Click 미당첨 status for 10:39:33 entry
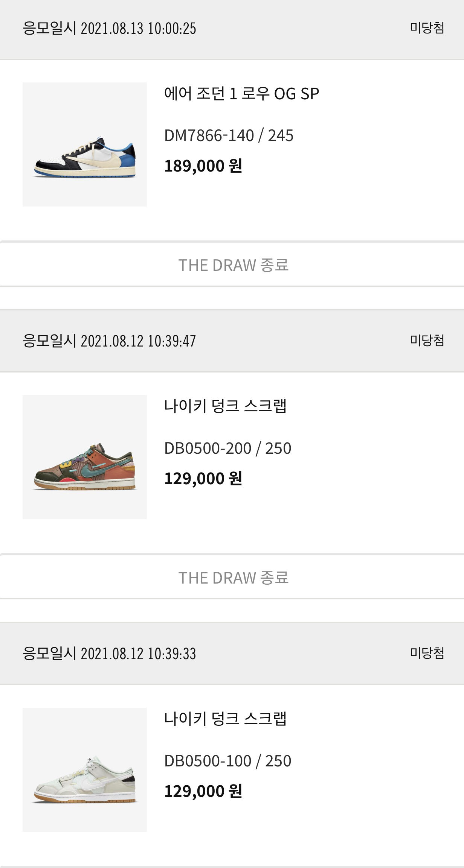 [x=427, y=653]
